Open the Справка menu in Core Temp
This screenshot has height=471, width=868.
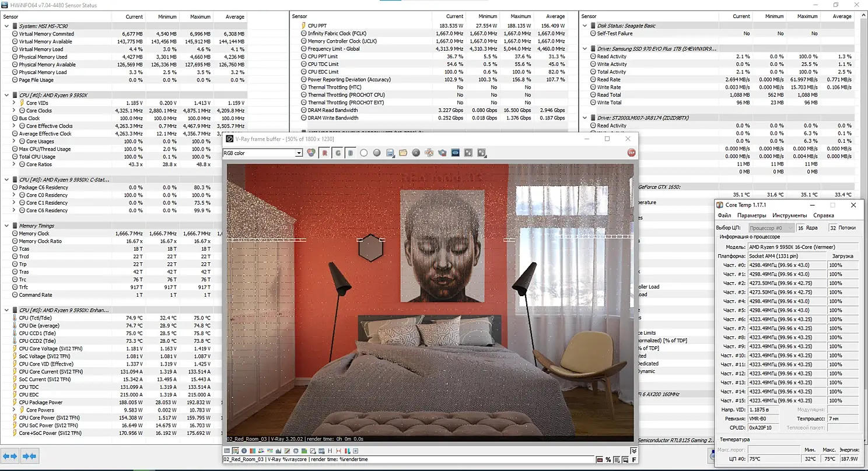pyautogui.click(x=824, y=216)
